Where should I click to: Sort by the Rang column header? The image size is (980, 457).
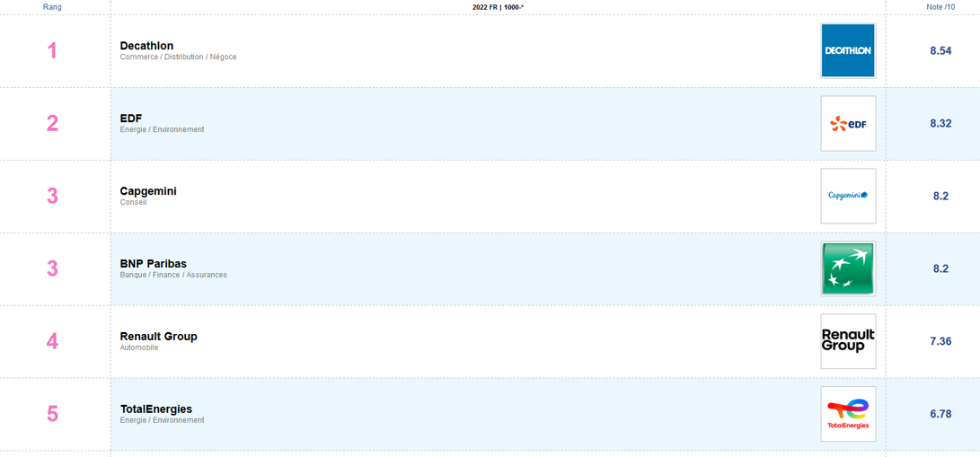(x=52, y=7)
